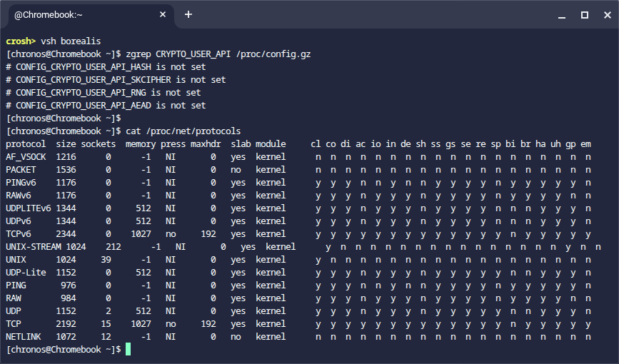
Task: Maximize the terminal window
Action: (x=585, y=15)
